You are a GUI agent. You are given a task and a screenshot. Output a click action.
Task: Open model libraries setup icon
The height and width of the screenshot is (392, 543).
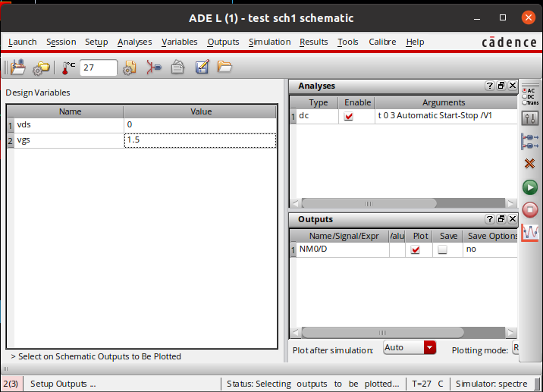tap(130, 67)
